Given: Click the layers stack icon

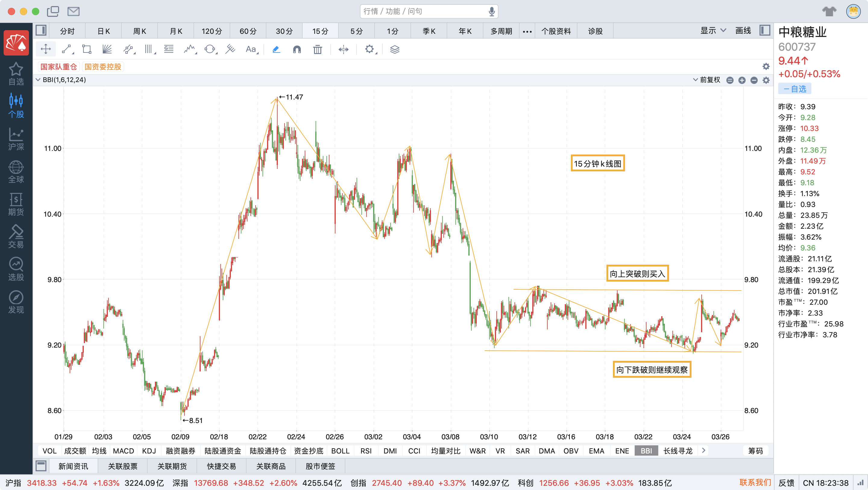Looking at the screenshot, I should 395,49.
